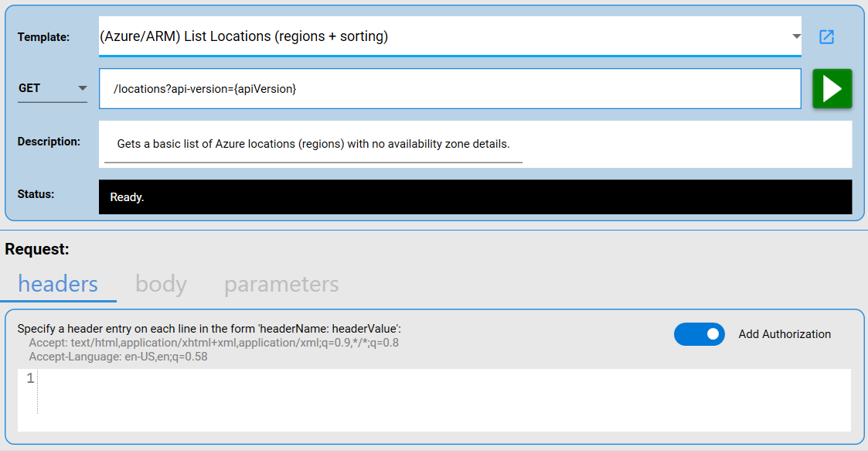
Task: Toggle the Add Authorization switch
Action: pyautogui.click(x=699, y=334)
